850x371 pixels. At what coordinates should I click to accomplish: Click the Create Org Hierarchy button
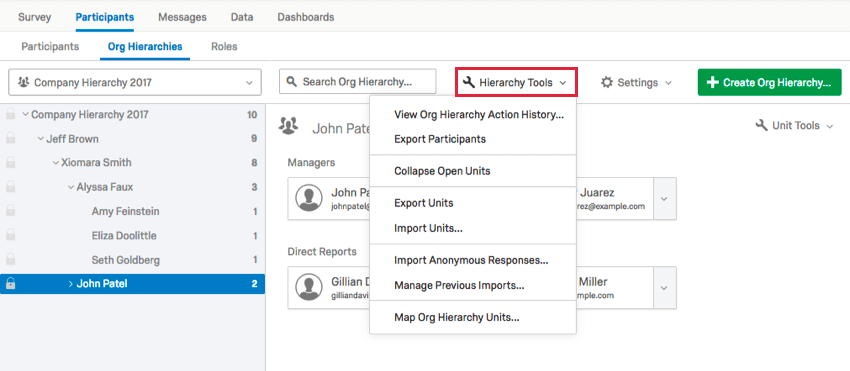tap(769, 82)
